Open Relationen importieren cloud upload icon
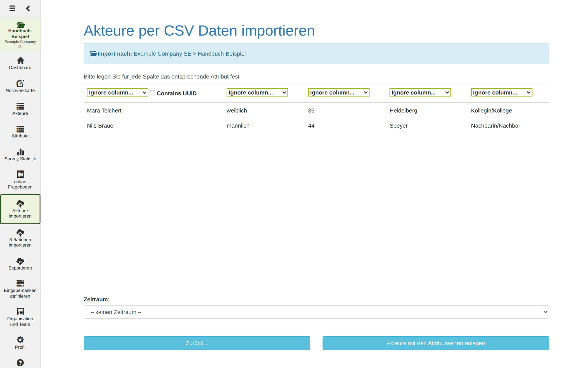 click(x=20, y=233)
